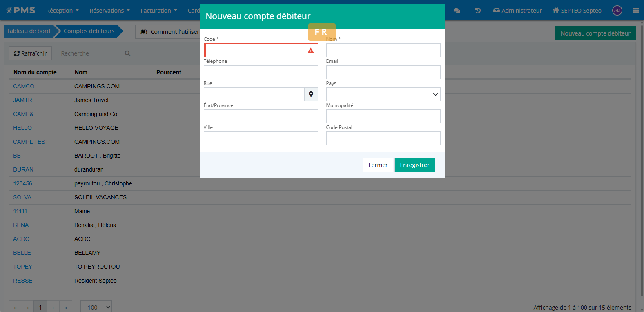Screen dimensions: 644x312
Task: Open the Administrateur menu item
Action: 517,11
